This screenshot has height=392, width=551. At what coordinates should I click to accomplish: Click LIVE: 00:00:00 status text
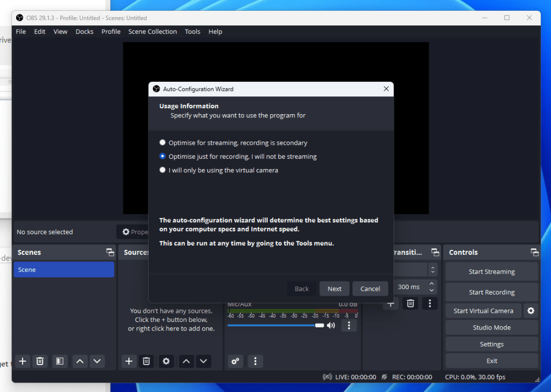point(355,377)
